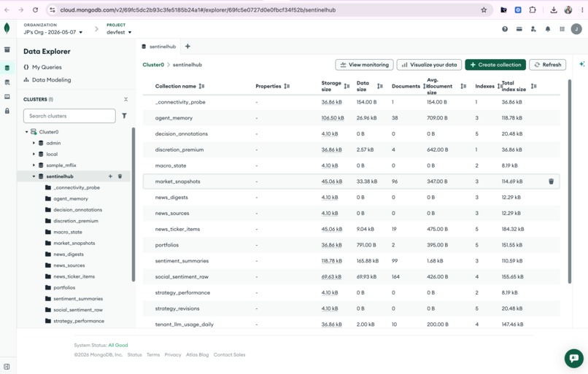The width and height of the screenshot is (588, 374).
Task: Select the Data Explorer database sidebar icon
Action: [7, 68]
